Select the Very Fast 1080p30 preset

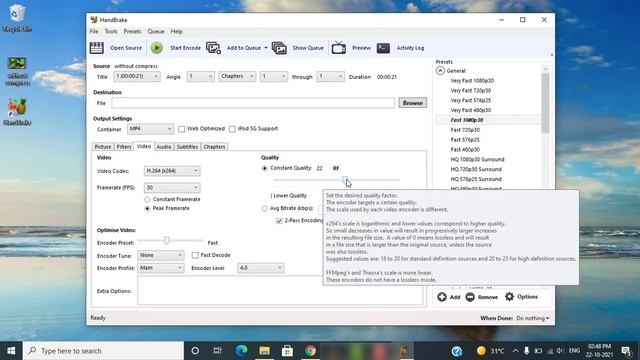click(x=472, y=81)
